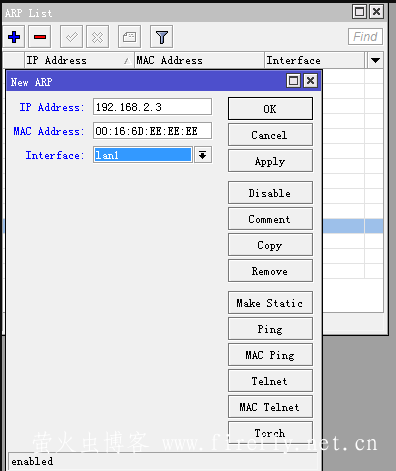
Task: Remove the entry using the red minus icon
Action: 40,37
